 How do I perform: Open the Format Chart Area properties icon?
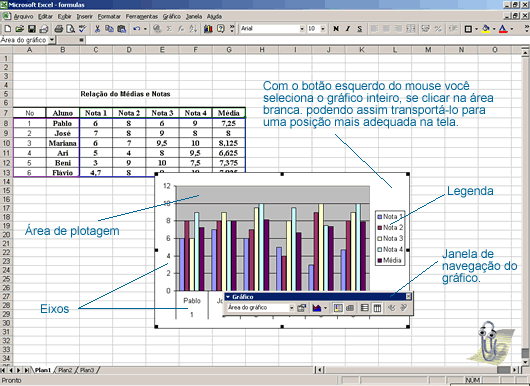301,308
